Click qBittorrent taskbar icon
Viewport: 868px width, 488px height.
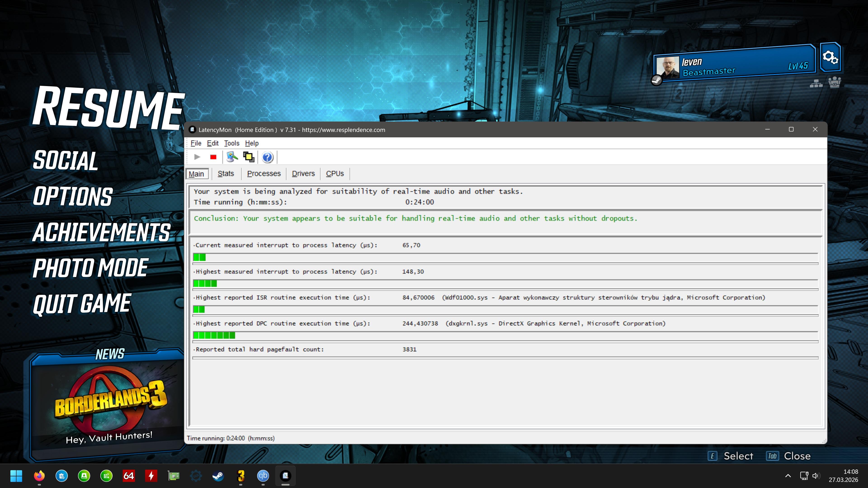(263, 476)
